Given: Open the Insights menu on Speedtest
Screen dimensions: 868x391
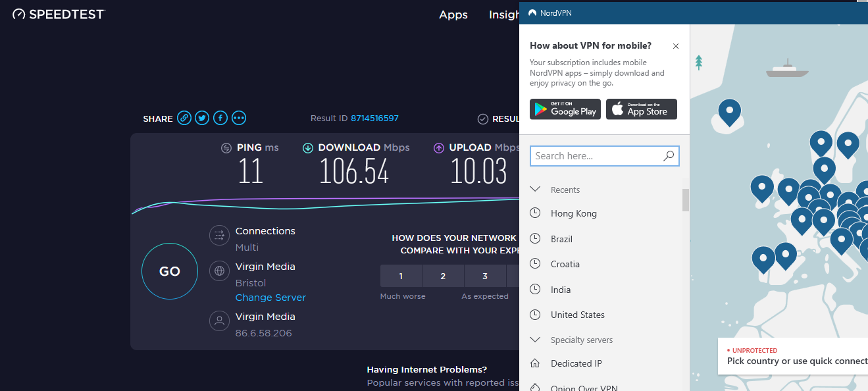Looking at the screenshot, I should click(x=504, y=14).
